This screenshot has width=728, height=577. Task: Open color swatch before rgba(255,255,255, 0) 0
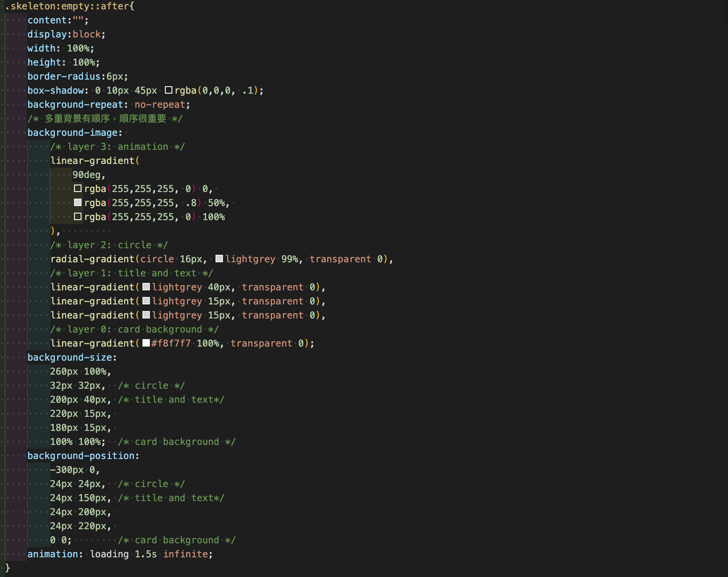(78, 188)
